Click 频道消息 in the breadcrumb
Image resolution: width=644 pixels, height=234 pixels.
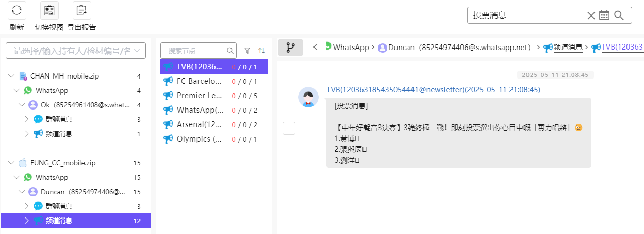click(568, 48)
